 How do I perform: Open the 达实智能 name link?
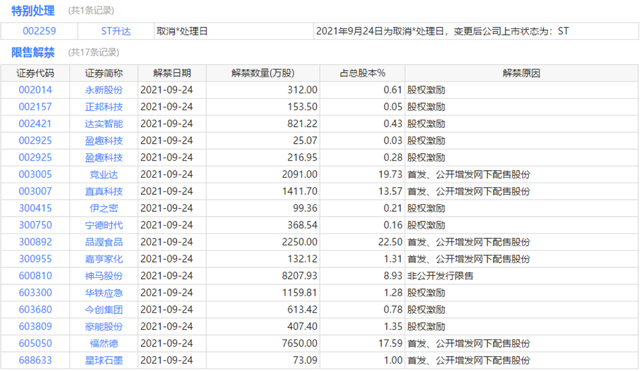pyautogui.click(x=104, y=124)
